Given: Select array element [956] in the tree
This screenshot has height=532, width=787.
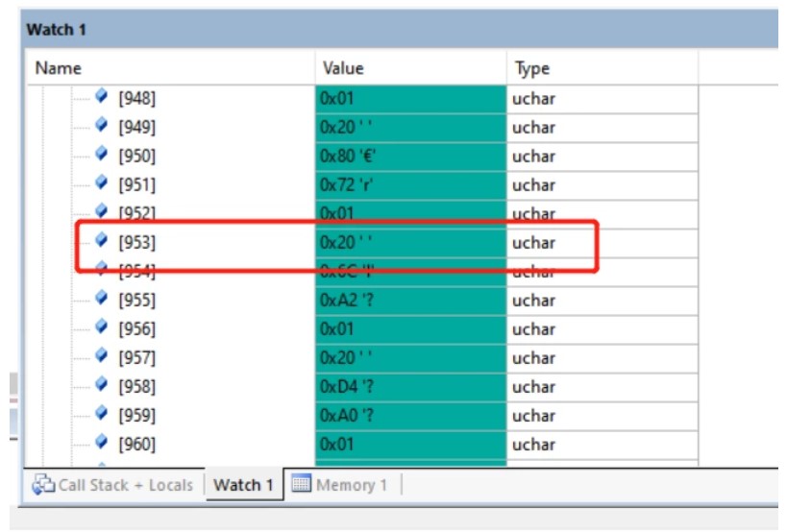Looking at the screenshot, I should (x=136, y=329).
